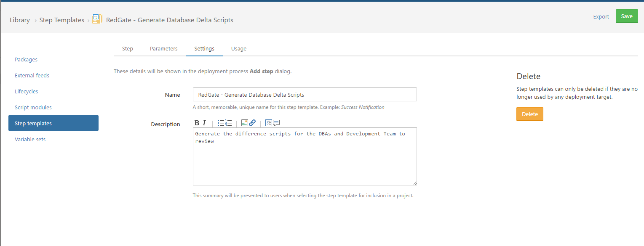Open Variable sets section
Viewport: 644px width, 246px height.
tap(30, 140)
